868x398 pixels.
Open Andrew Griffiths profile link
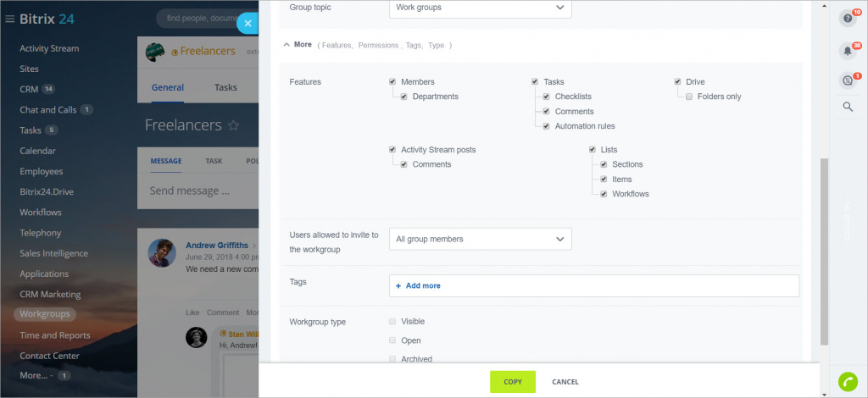coord(217,246)
